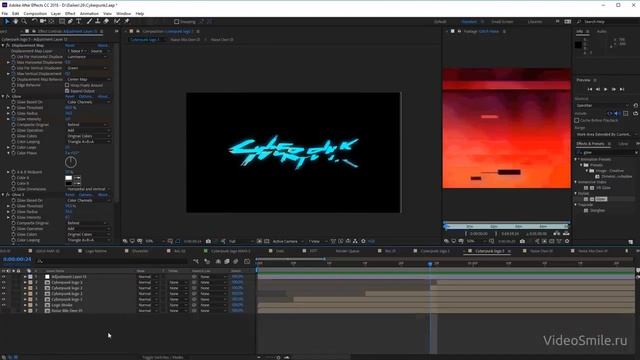The image size is (640, 360).
Task: Click the black Color B swatch
Action: click(x=69, y=183)
